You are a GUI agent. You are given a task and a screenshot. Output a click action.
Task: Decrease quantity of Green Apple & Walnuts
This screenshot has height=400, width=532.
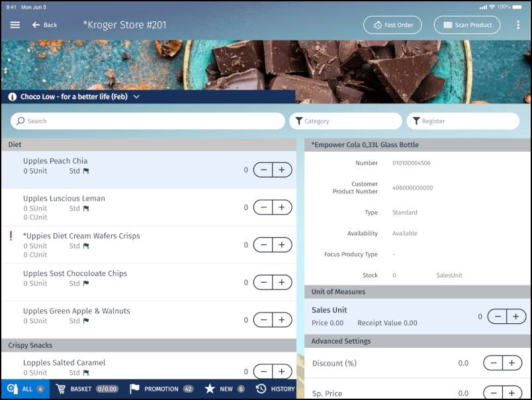point(263,320)
